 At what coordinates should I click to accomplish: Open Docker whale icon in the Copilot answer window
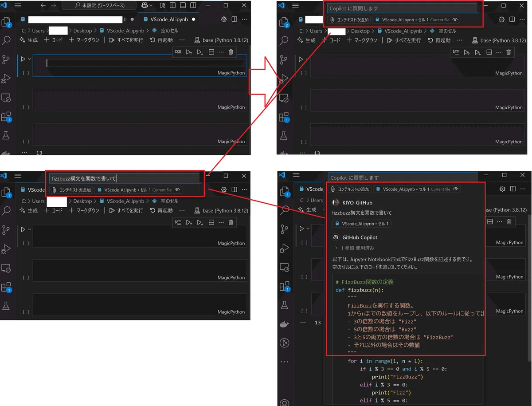point(285,324)
